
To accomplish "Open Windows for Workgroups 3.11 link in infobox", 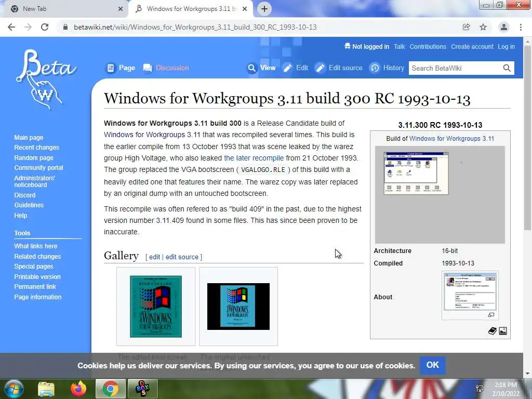I will coord(451,138).
